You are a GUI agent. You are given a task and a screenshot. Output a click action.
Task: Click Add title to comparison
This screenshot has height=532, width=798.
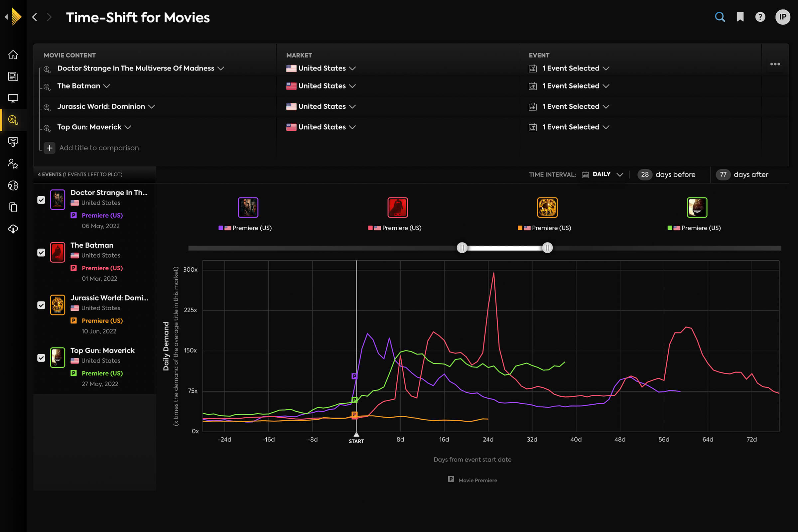(x=99, y=148)
